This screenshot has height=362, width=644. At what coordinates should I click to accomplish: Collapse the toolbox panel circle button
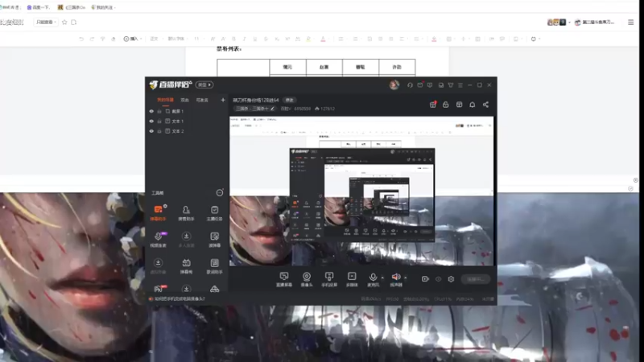pyautogui.click(x=220, y=193)
